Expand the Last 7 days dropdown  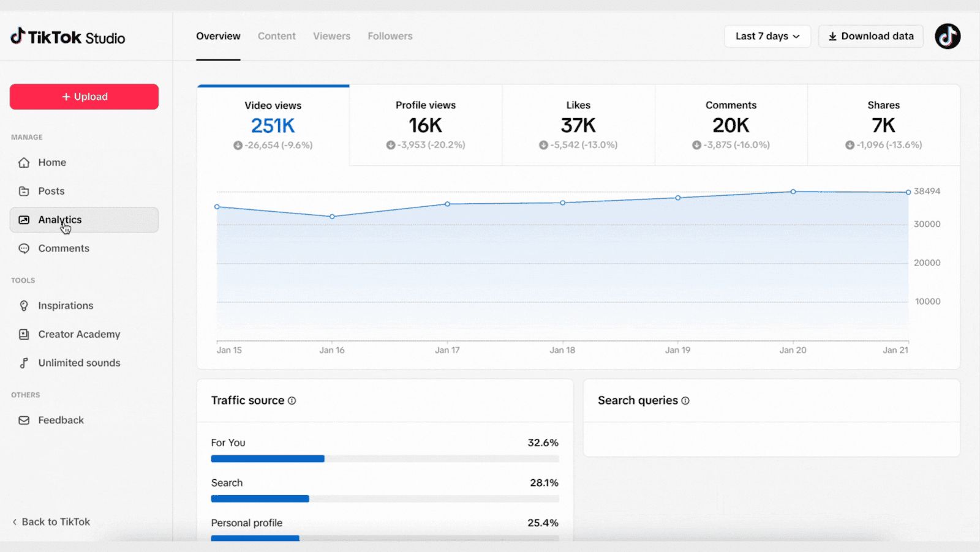tap(767, 36)
